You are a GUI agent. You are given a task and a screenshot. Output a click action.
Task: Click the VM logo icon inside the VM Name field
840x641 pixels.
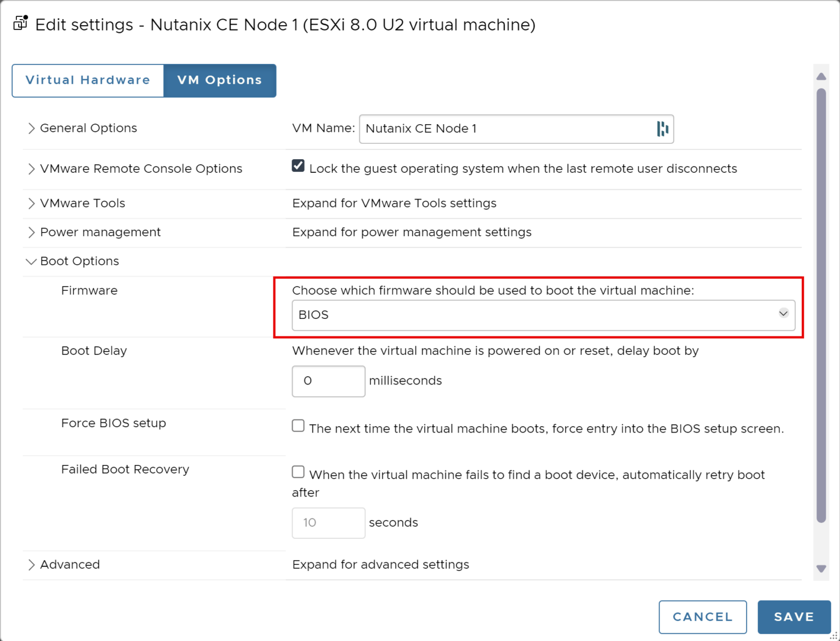(x=663, y=129)
